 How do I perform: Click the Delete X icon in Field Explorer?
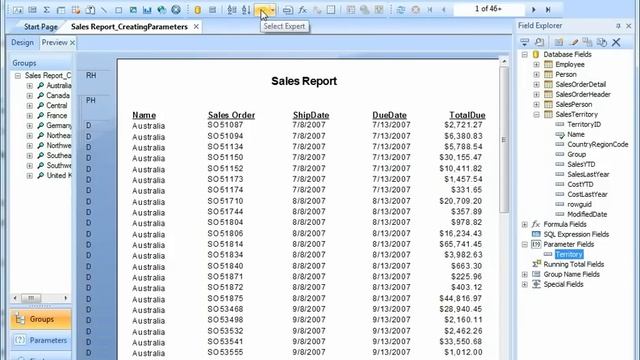[616, 42]
